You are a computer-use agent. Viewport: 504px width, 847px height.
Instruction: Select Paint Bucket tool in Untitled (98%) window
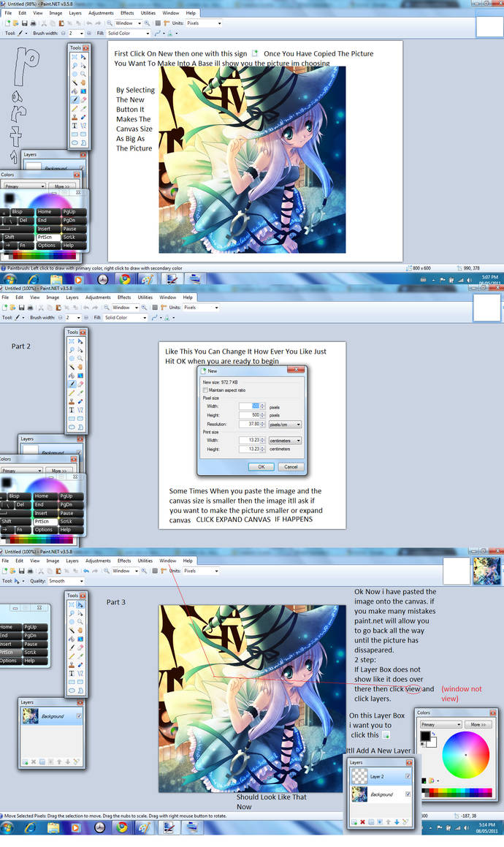[x=75, y=91]
